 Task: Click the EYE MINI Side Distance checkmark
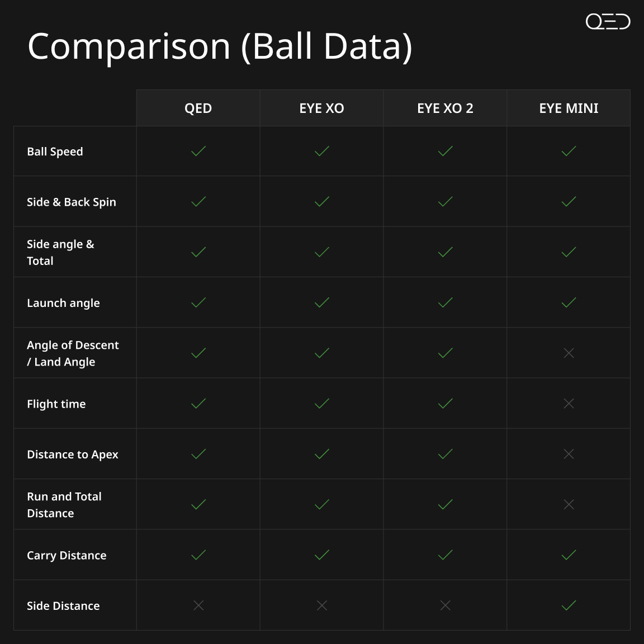point(569,605)
